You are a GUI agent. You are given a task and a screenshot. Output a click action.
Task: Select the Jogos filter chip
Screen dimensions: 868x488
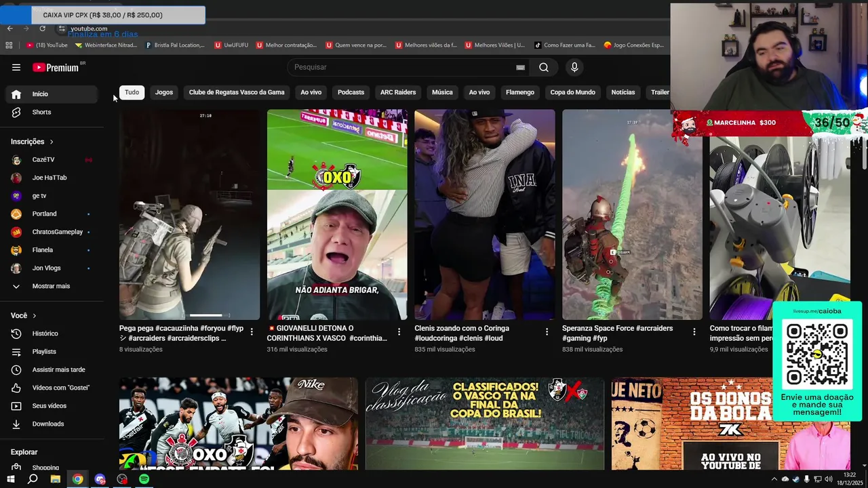pyautogui.click(x=164, y=92)
